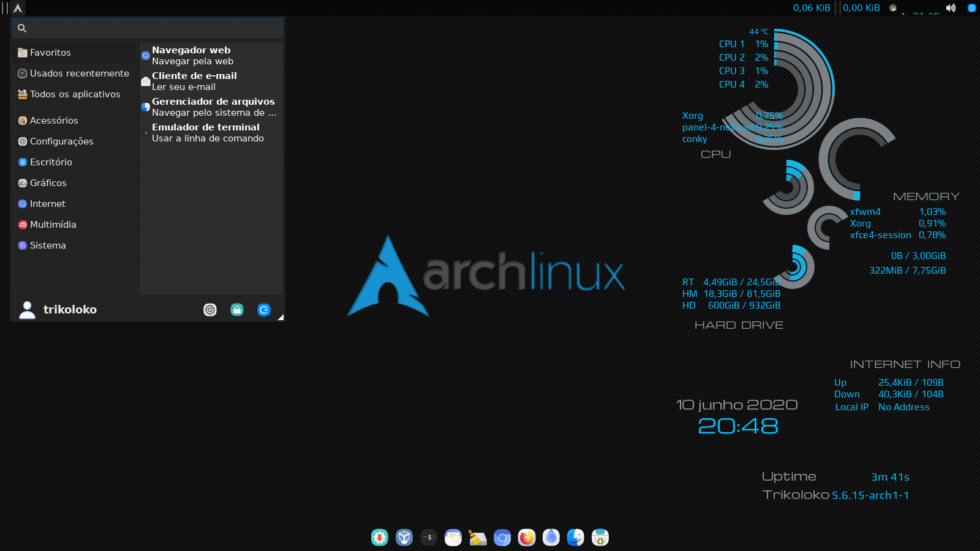The width and height of the screenshot is (980, 551).
Task: Select the Favoritos category
Action: click(x=50, y=53)
